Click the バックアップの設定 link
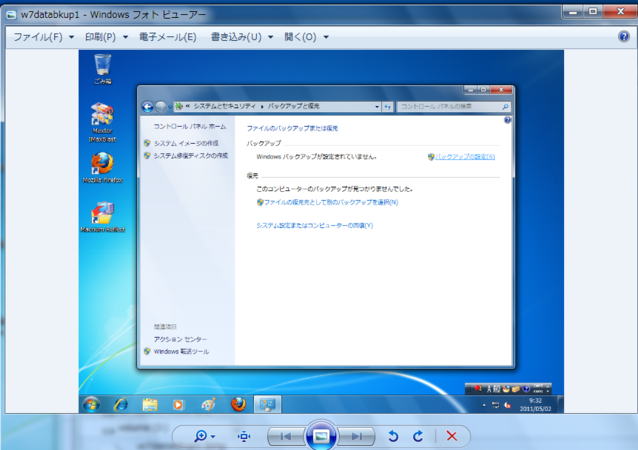Image resolution: width=638 pixels, height=450 pixels. (465, 157)
